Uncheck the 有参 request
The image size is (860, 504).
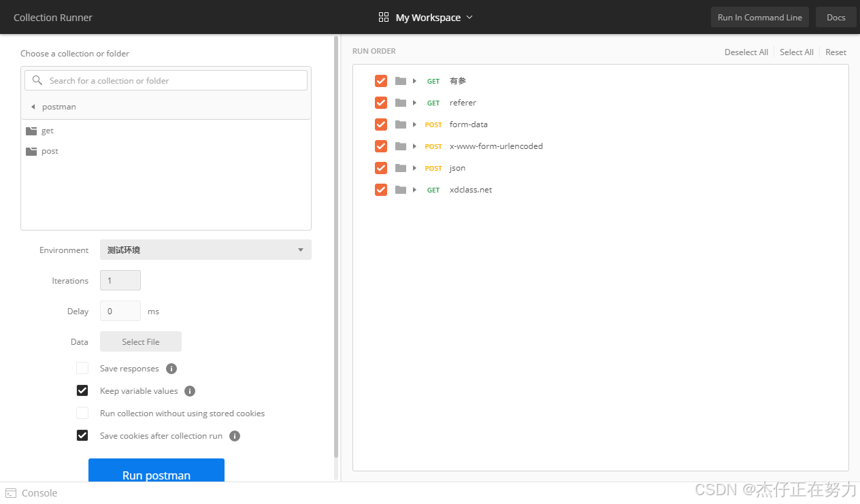381,81
